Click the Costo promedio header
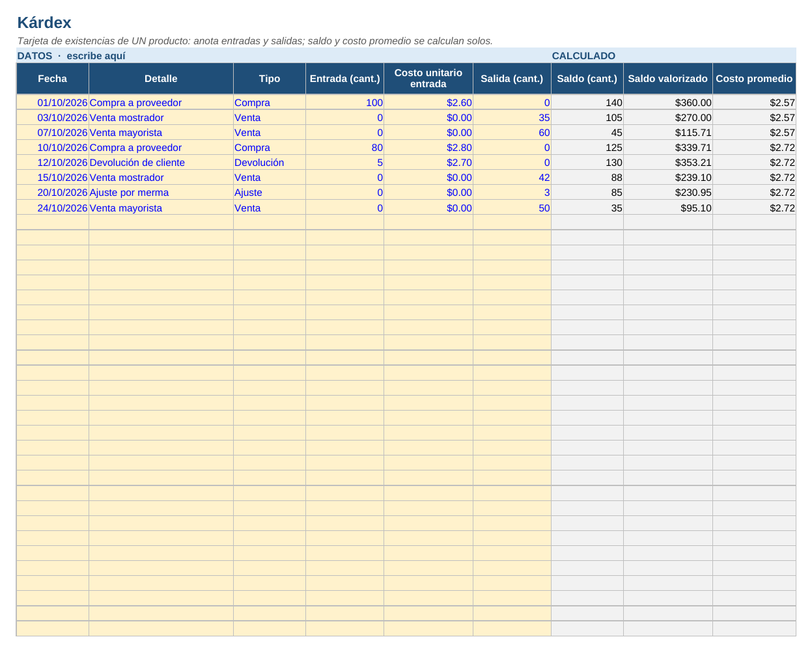Viewport: 812px width, 652px height. coord(754,79)
